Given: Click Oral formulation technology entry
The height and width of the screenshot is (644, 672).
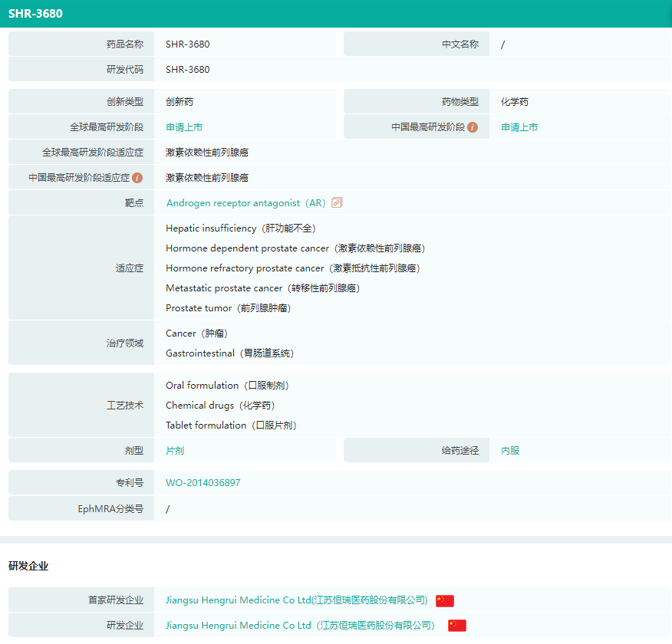Looking at the screenshot, I should click(227, 386).
